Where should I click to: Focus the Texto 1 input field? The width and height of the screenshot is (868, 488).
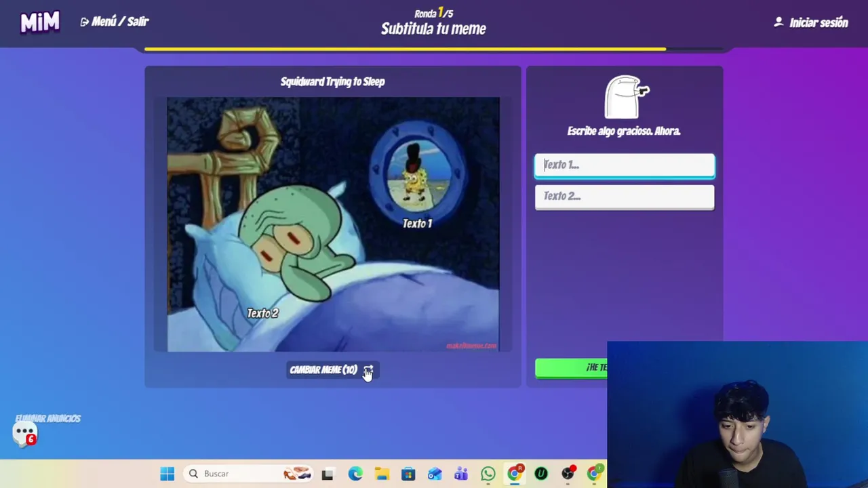click(x=625, y=165)
